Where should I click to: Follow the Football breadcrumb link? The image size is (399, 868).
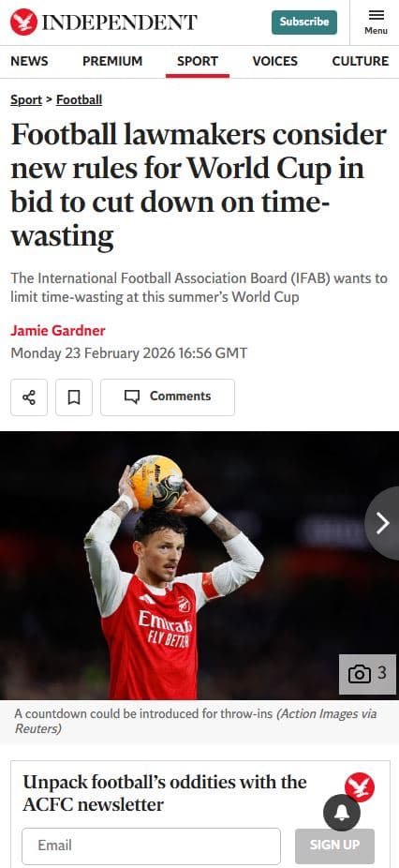pyautogui.click(x=79, y=99)
